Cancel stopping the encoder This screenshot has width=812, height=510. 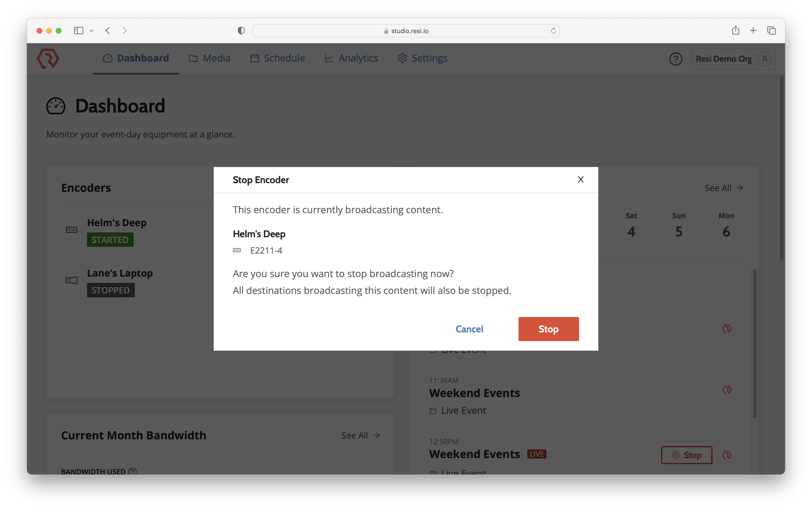click(469, 329)
